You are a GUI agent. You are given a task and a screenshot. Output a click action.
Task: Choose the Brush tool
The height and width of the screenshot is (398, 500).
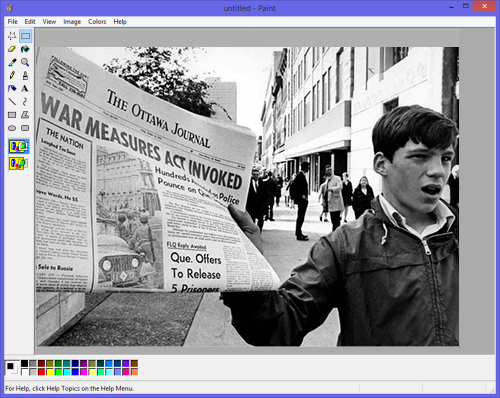pyautogui.click(x=25, y=75)
